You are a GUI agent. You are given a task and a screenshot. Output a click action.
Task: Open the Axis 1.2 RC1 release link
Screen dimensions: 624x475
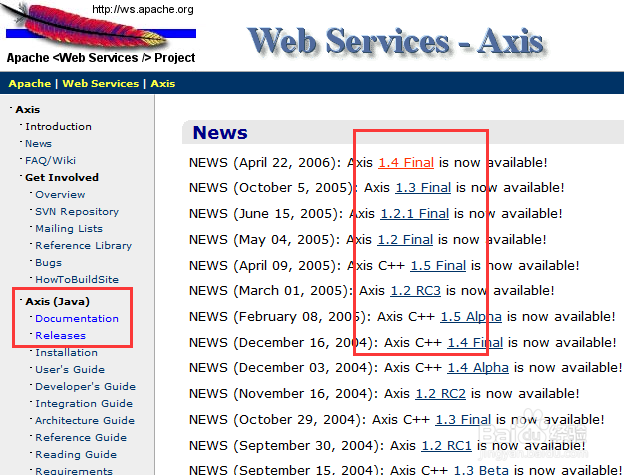(x=447, y=446)
